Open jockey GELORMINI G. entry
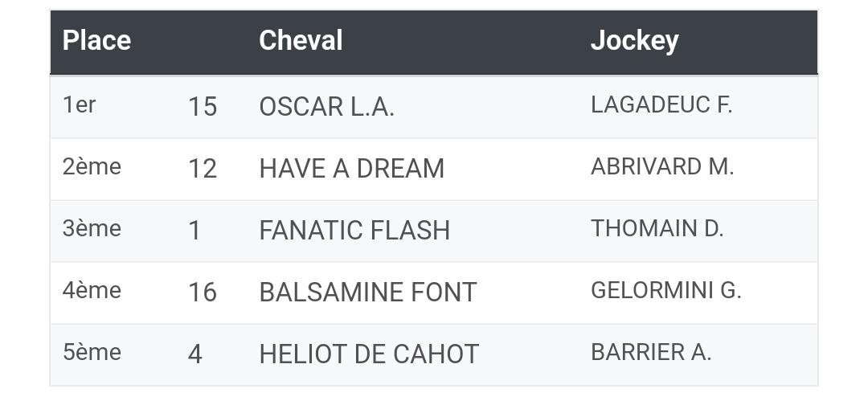This screenshot has height=397, width=868. pyautogui.click(x=666, y=290)
